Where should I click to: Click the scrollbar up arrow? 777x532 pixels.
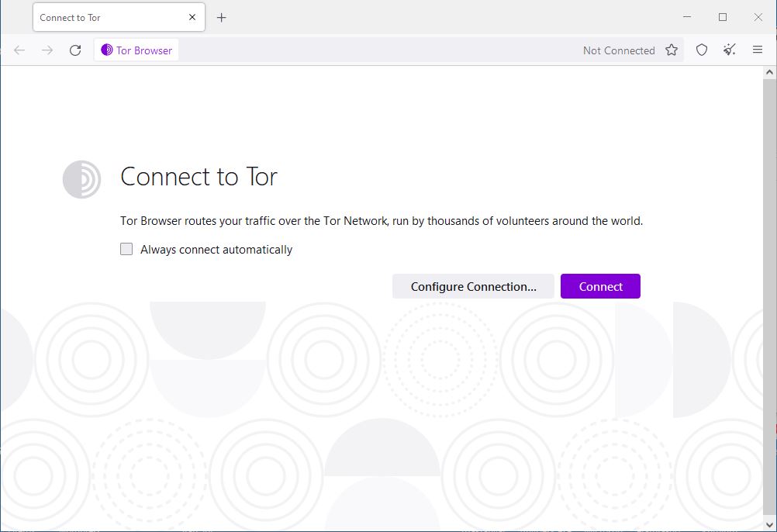click(x=769, y=72)
